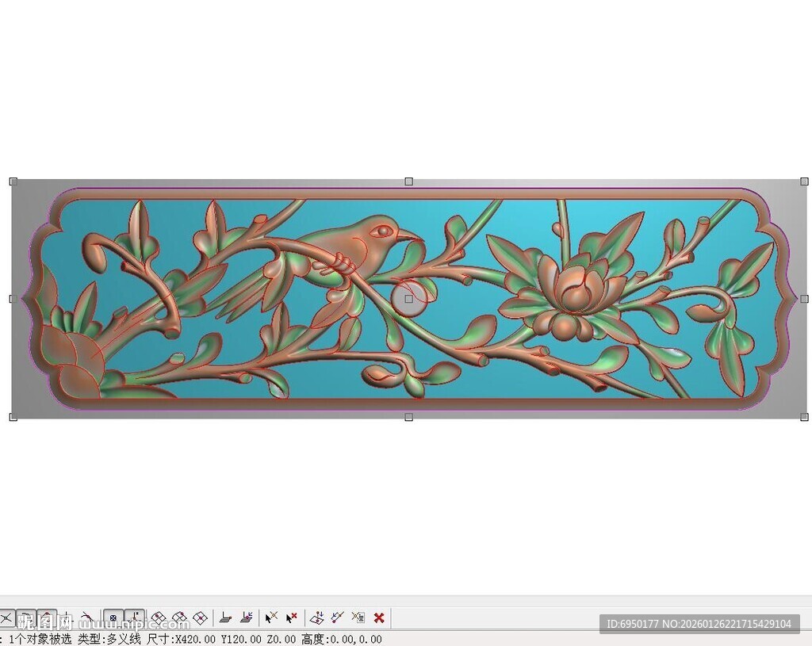
Task: Click the plane with blue down-arrow icon
Action: click(317, 617)
